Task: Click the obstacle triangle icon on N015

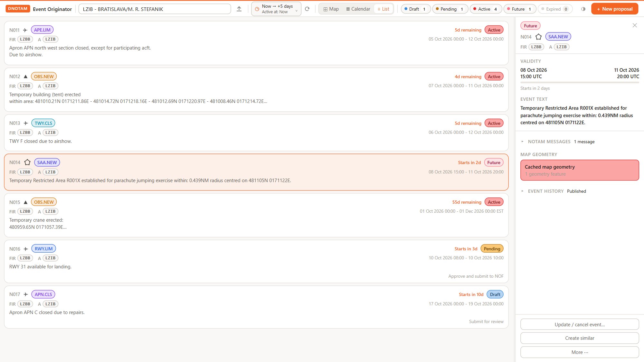Action: point(25,202)
